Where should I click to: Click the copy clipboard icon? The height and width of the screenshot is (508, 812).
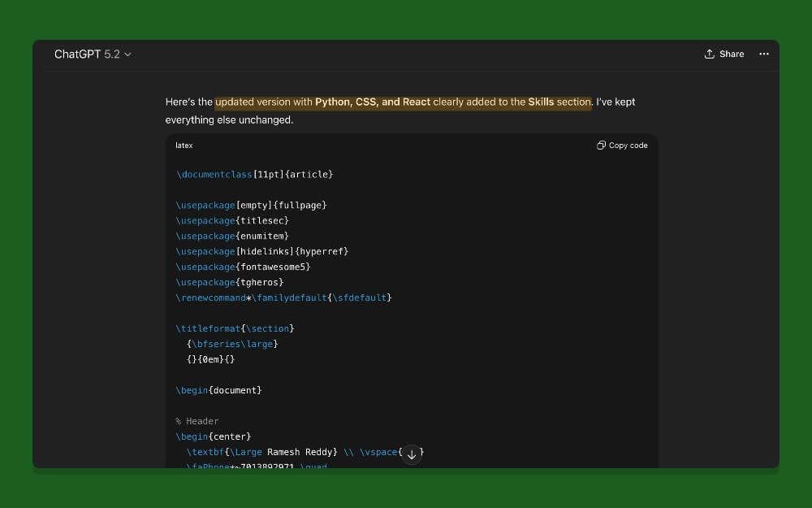pyautogui.click(x=601, y=145)
